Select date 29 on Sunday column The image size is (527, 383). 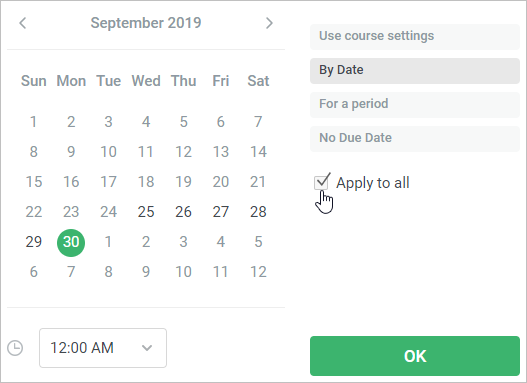(34, 242)
